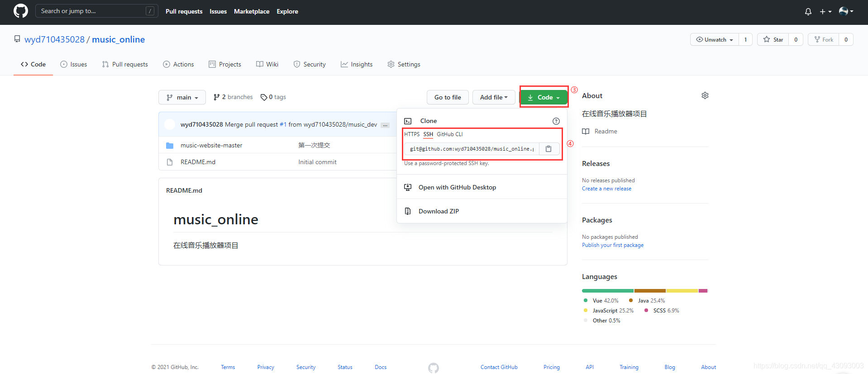Click the folder icon for music-website-master
This screenshot has width=868, height=374.
pyautogui.click(x=170, y=145)
